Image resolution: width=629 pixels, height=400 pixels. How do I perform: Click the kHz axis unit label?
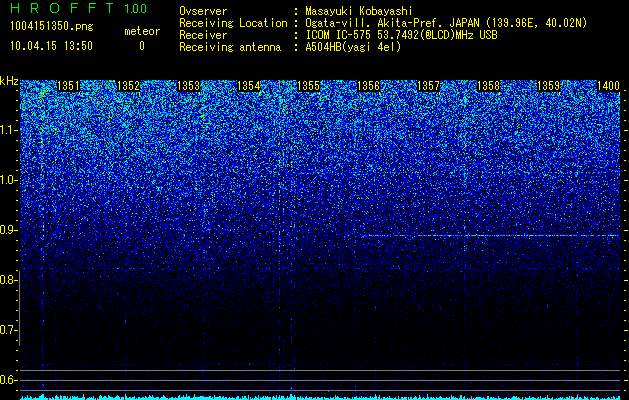click(x=9, y=81)
